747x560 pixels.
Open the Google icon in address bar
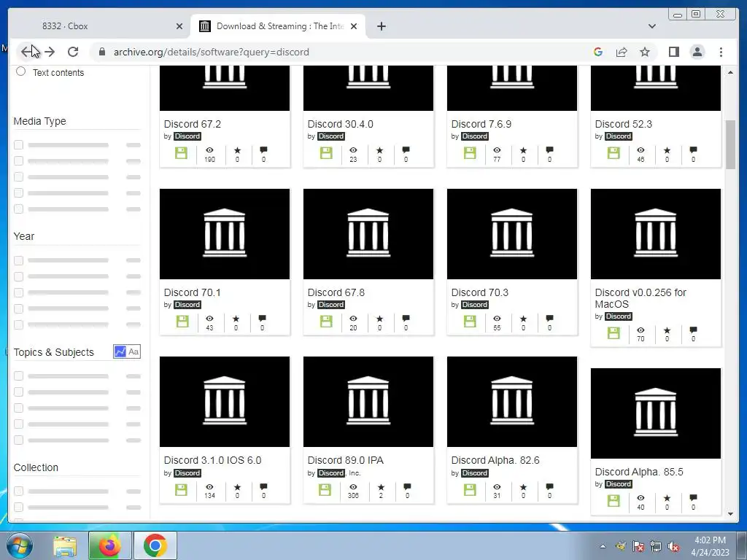(x=598, y=52)
